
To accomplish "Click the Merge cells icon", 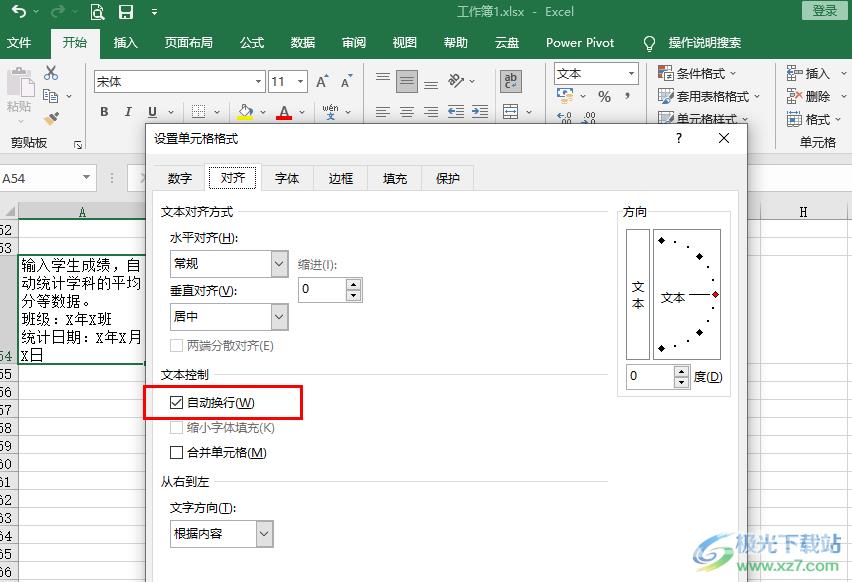I will coord(510,112).
